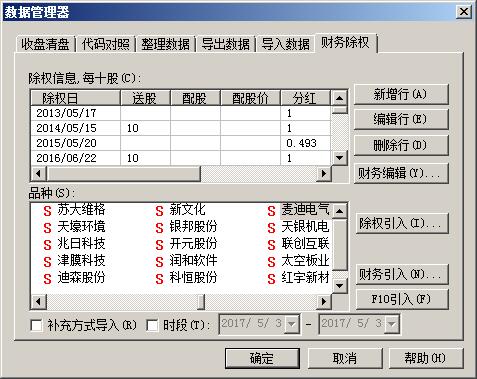Select the 2014/05/15 row
Viewport: 477px width, 379px height.
(x=181, y=128)
